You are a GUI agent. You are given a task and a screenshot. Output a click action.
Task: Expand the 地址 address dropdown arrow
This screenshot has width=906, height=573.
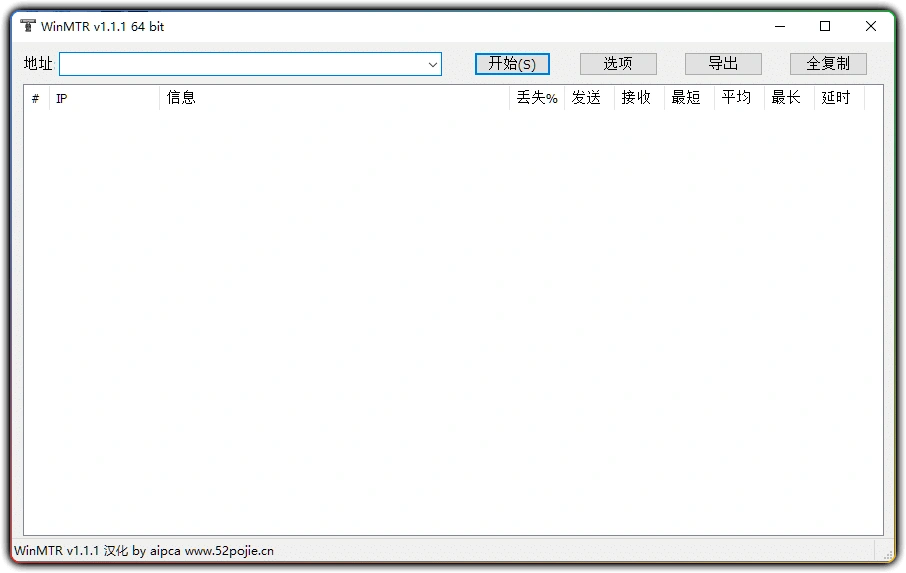click(x=432, y=64)
